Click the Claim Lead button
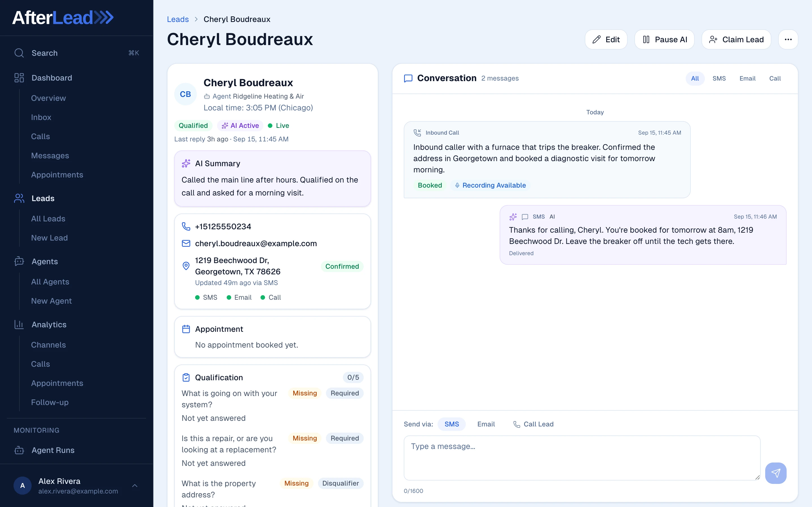812x507 pixels. (736, 39)
